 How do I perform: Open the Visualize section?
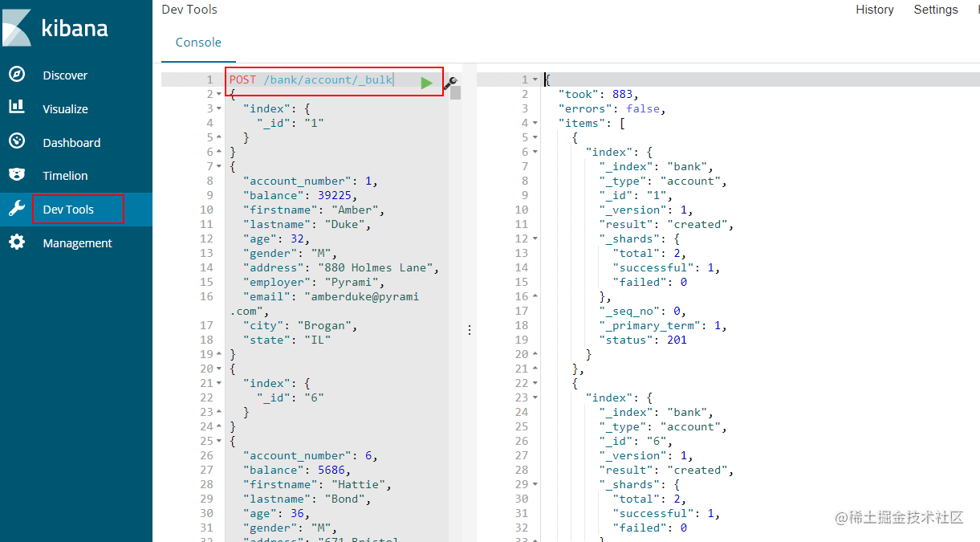coord(66,109)
